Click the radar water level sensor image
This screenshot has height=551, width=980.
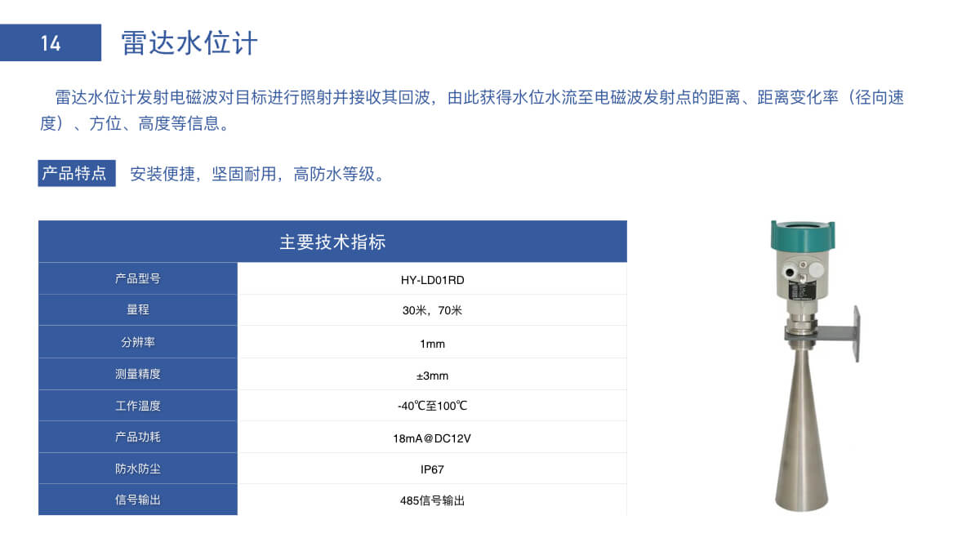(x=804, y=359)
